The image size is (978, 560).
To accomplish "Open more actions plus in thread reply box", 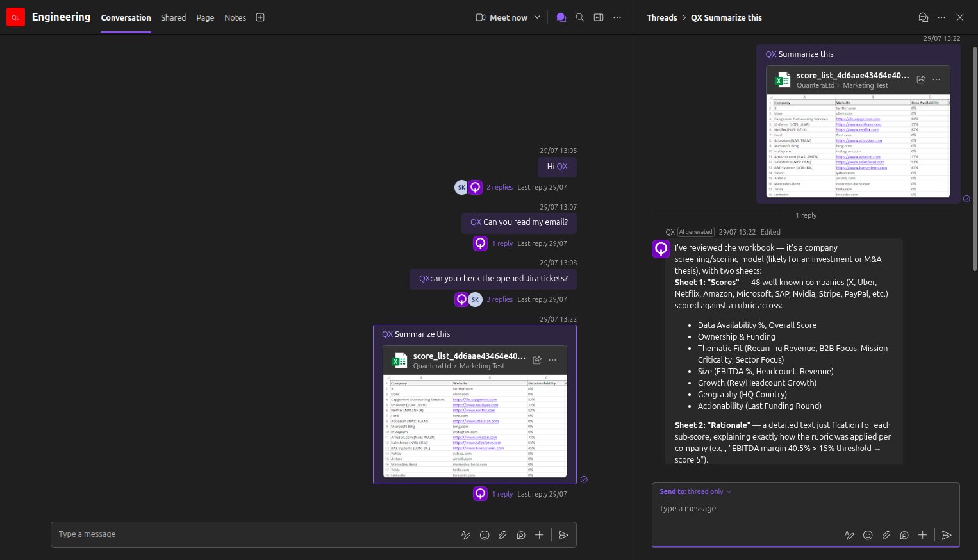I will (923, 535).
